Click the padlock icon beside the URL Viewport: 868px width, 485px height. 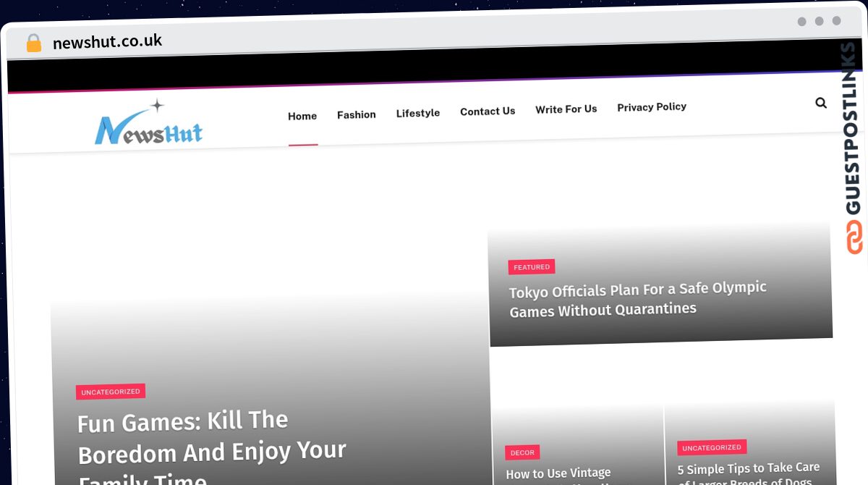point(33,43)
